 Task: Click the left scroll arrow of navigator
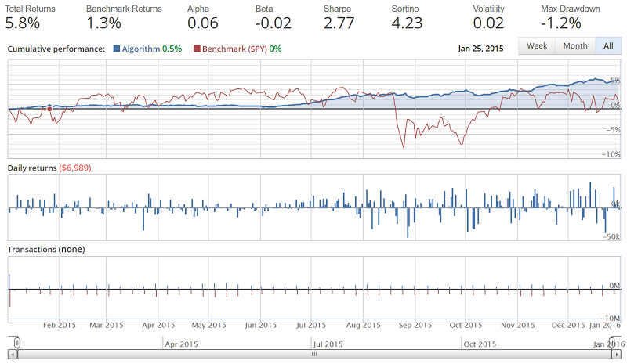pyautogui.click(x=12, y=355)
